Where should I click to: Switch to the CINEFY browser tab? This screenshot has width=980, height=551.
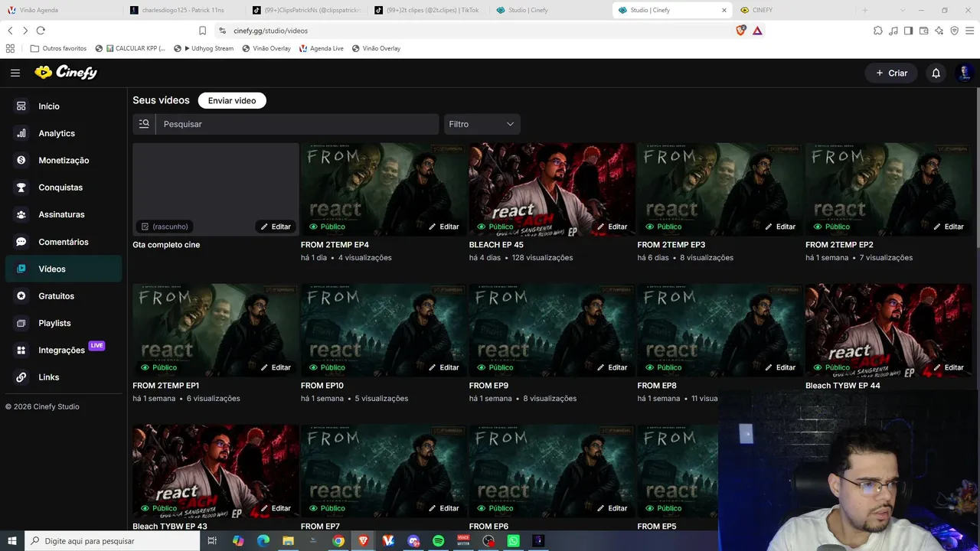(793, 10)
